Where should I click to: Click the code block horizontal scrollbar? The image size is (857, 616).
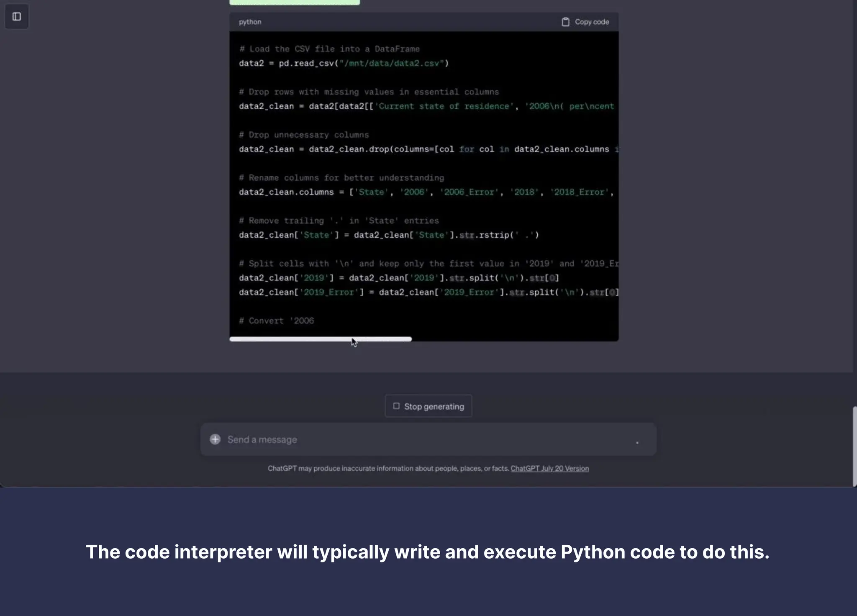[321, 339]
